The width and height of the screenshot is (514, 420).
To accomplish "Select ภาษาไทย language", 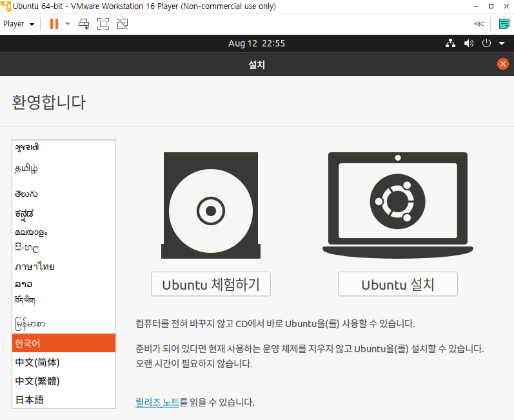I will 64,266.
